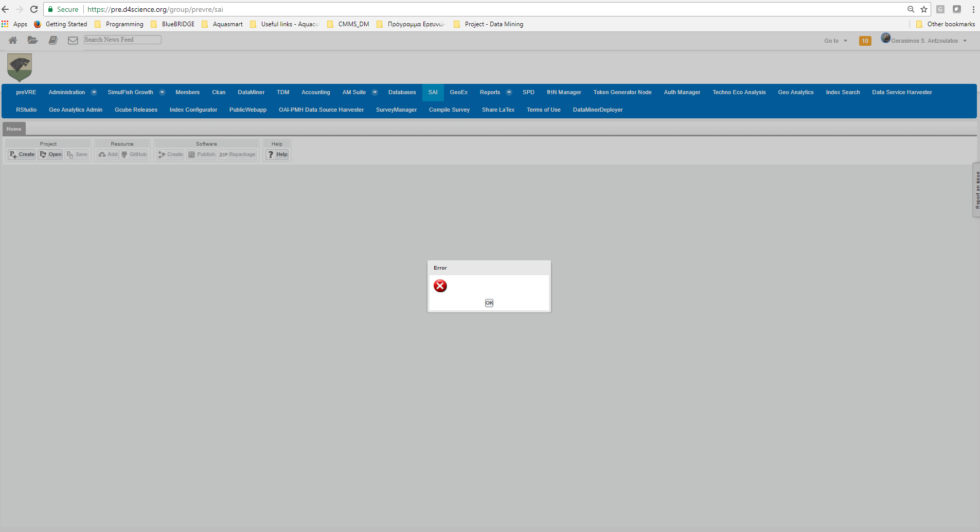Viewport: 980px width, 532px height.
Task: Open the workspace folder icon
Action: coord(32,40)
